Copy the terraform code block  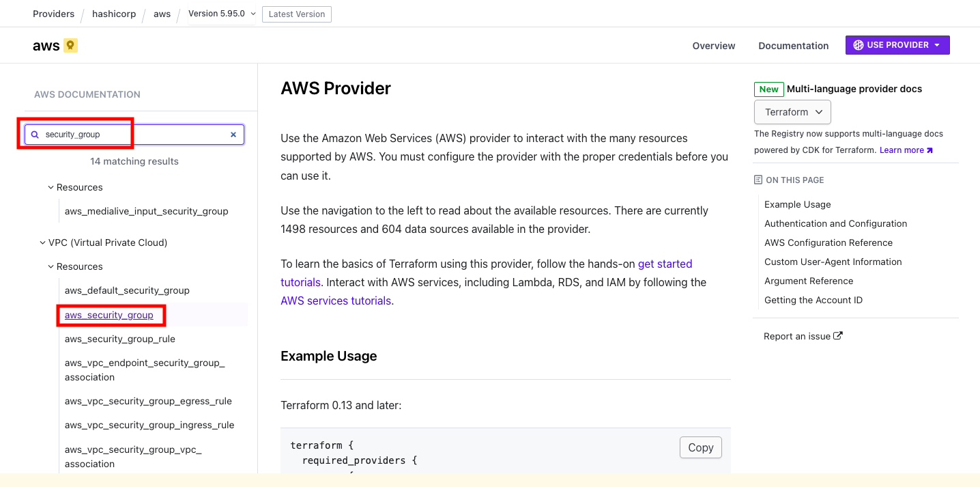pos(701,447)
